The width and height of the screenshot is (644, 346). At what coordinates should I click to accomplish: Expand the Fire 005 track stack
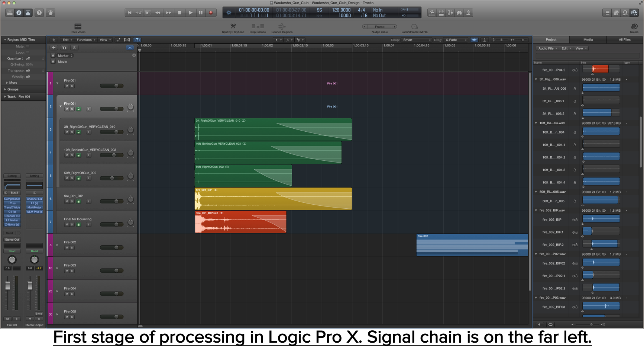coord(57,314)
